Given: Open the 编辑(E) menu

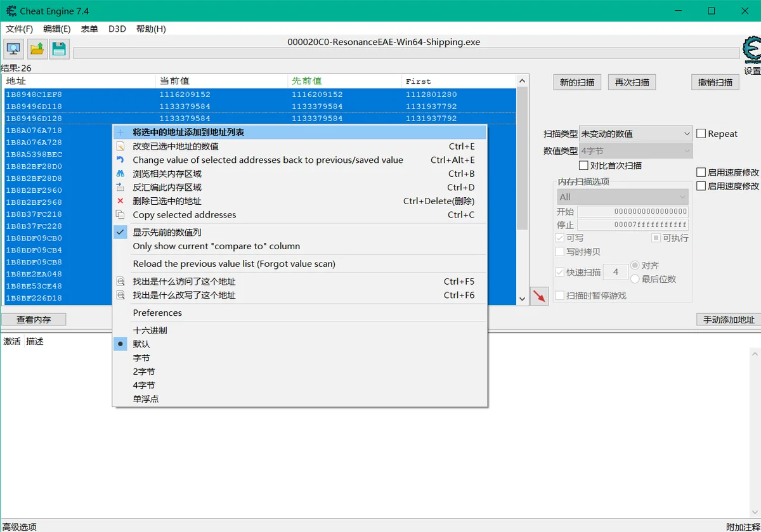Looking at the screenshot, I should [57, 29].
